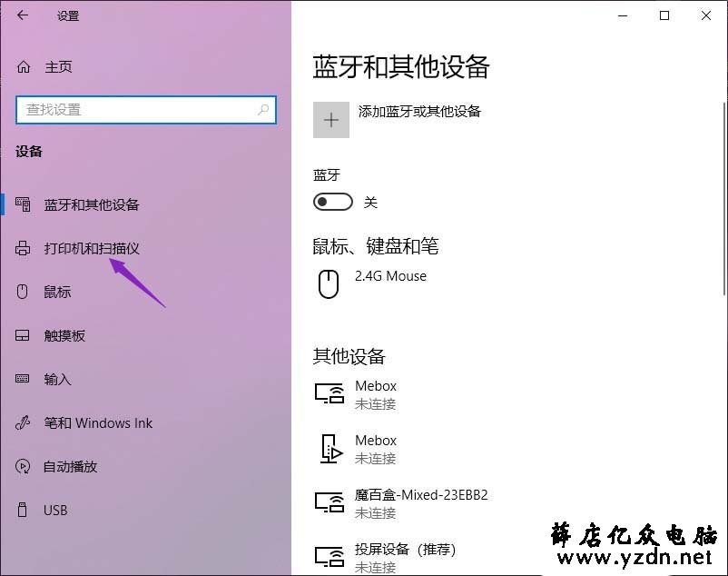Click the vertical scrollbar on right

[x=724, y=199]
